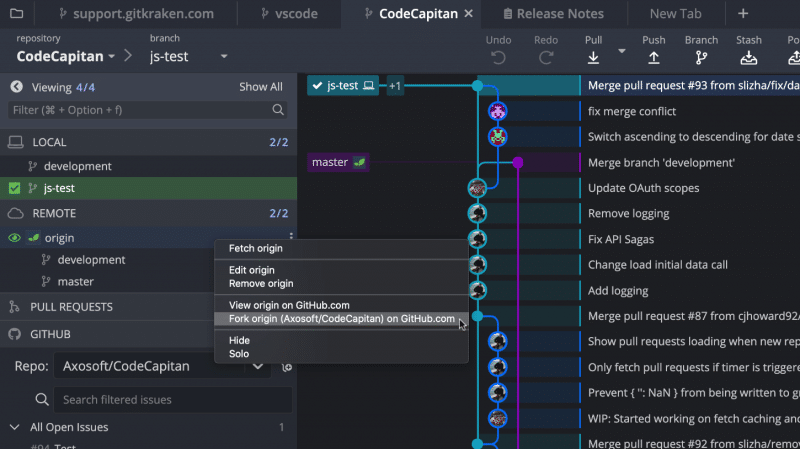
Task: Choose Fork origin on GitHub.com
Action: [341, 318]
